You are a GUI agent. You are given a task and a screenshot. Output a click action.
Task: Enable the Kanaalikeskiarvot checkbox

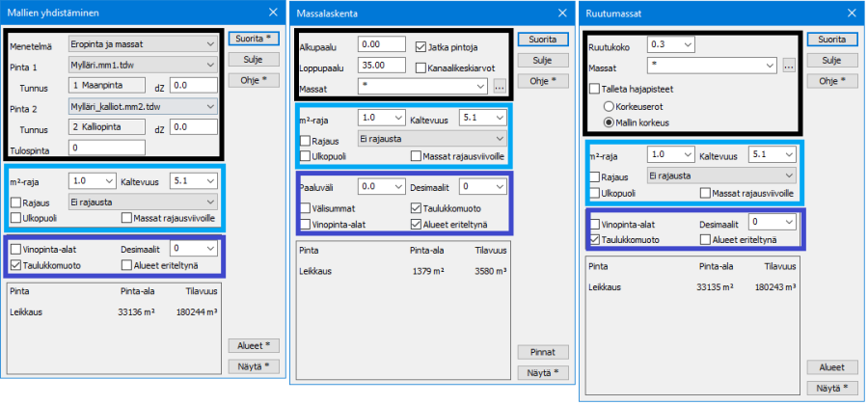[420, 67]
